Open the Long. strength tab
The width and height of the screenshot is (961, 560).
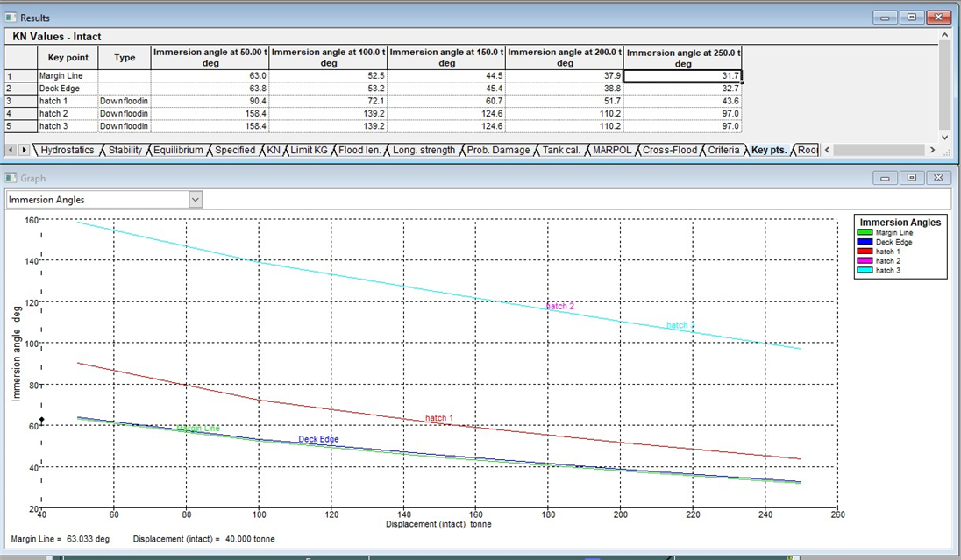424,150
